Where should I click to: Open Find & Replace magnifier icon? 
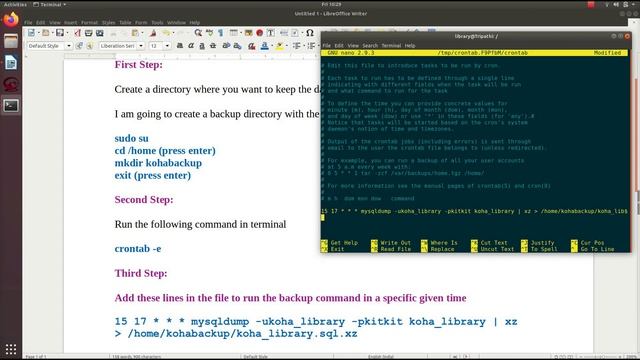[198, 33]
